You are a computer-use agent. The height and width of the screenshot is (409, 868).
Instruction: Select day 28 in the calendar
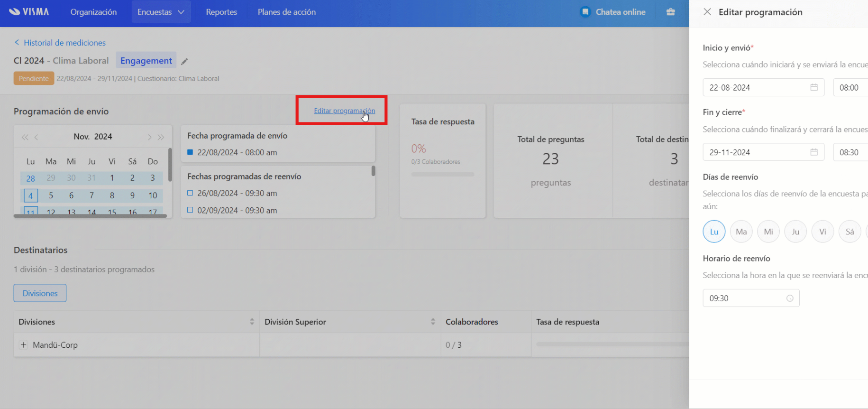[x=30, y=178]
